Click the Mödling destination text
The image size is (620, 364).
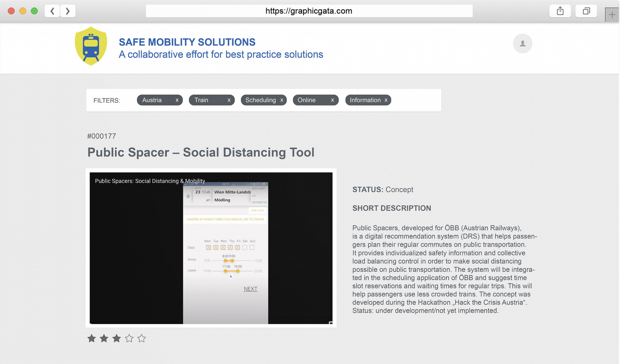tap(222, 200)
